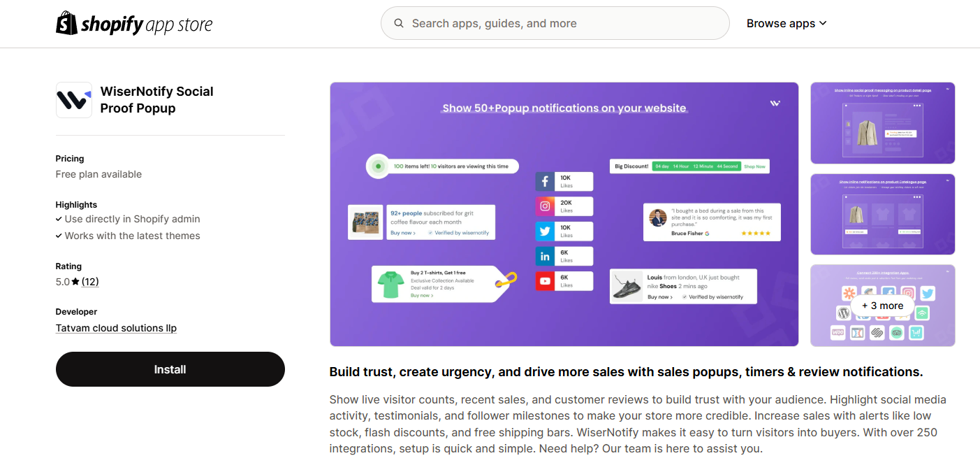
Task: Click the LinkedIn likes icon in the preview
Action: [546, 256]
